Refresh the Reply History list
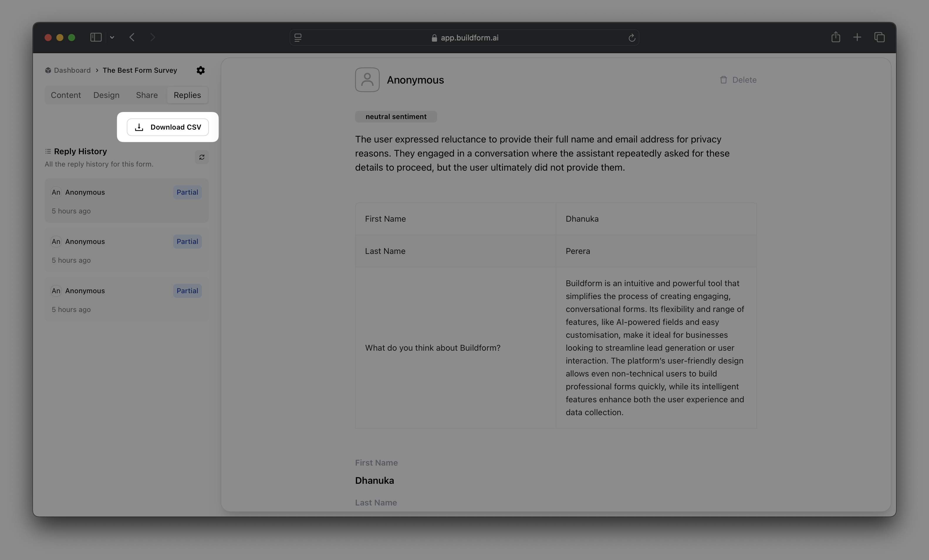The image size is (929, 560). pyautogui.click(x=202, y=157)
